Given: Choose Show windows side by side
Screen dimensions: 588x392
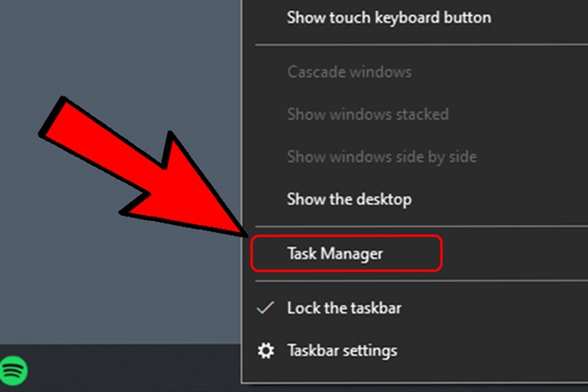Looking at the screenshot, I should [x=381, y=157].
